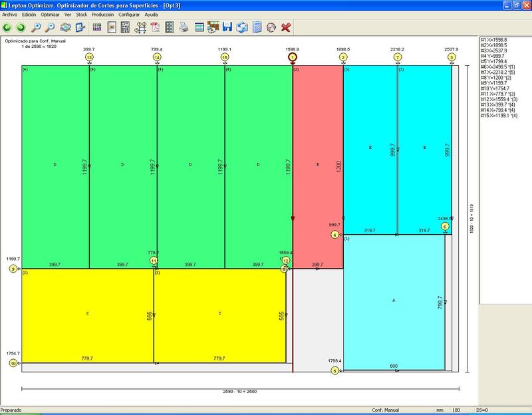Image resolution: width=532 pixels, height=415 pixels.
Task: Export layout with the PDF icon
Action: pyautogui.click(x=154, y=28)
